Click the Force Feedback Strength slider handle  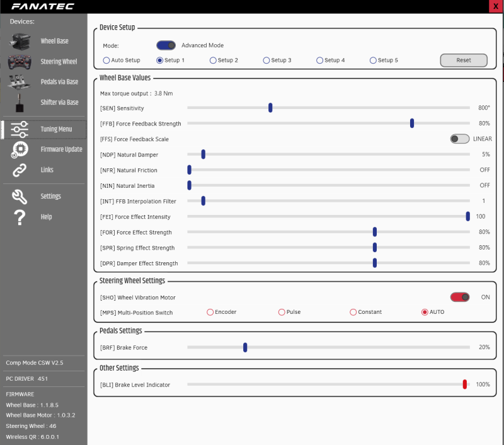(412, 123)
